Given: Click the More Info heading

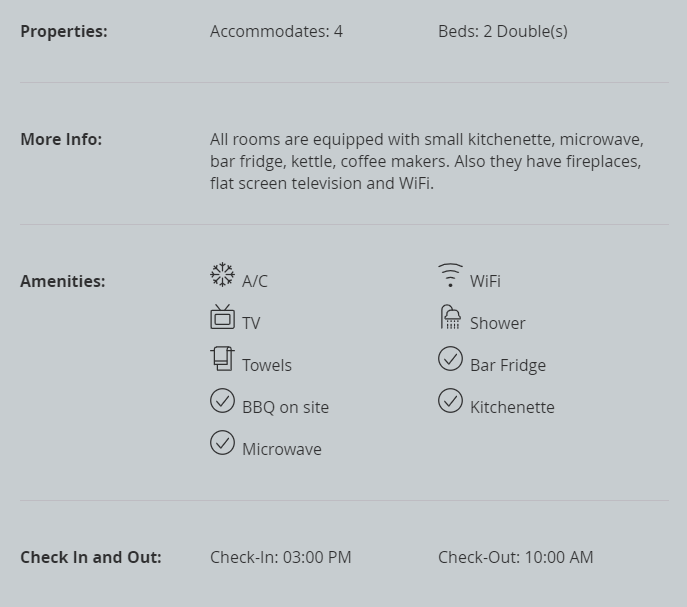Looking at the screenshot, I should (x=61, y=139).
